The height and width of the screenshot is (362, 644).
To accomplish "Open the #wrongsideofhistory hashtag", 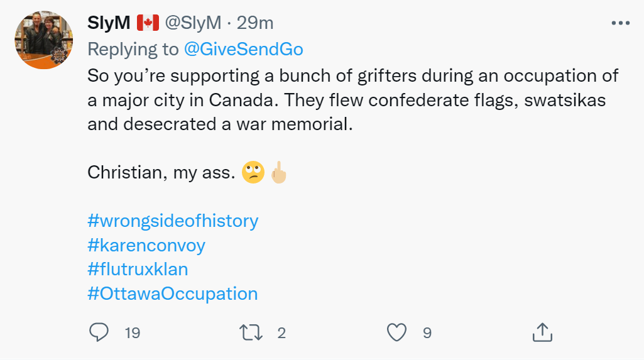I will click(x=173, y=221).
